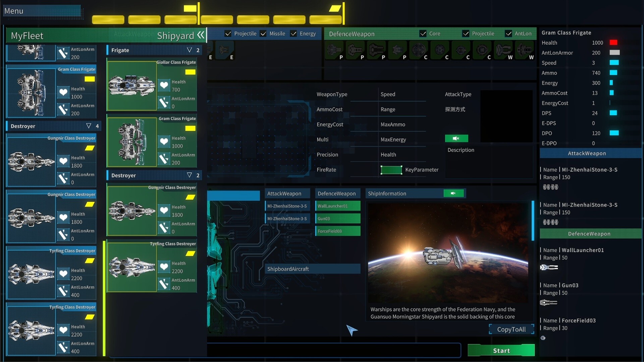Select the Tyrfing Class Destroyer thumbnail in MyFleet
The width and height of the screenshot is (644, 362).
[x=31, y=275]
